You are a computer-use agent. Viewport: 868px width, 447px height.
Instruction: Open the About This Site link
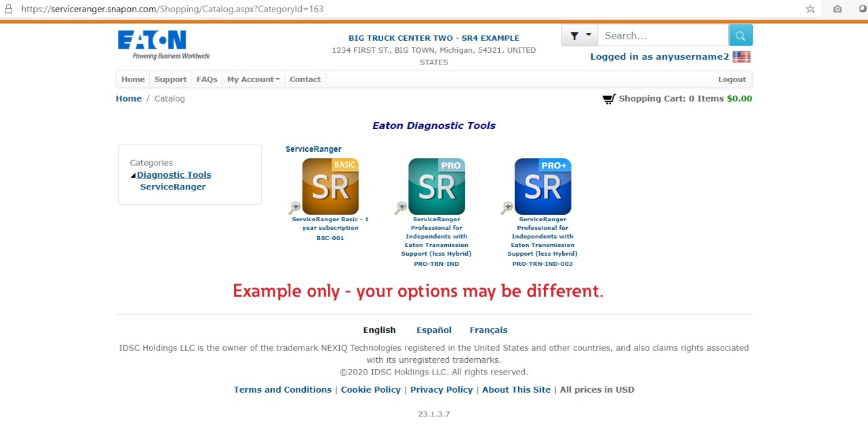click(x=516, y=390)
